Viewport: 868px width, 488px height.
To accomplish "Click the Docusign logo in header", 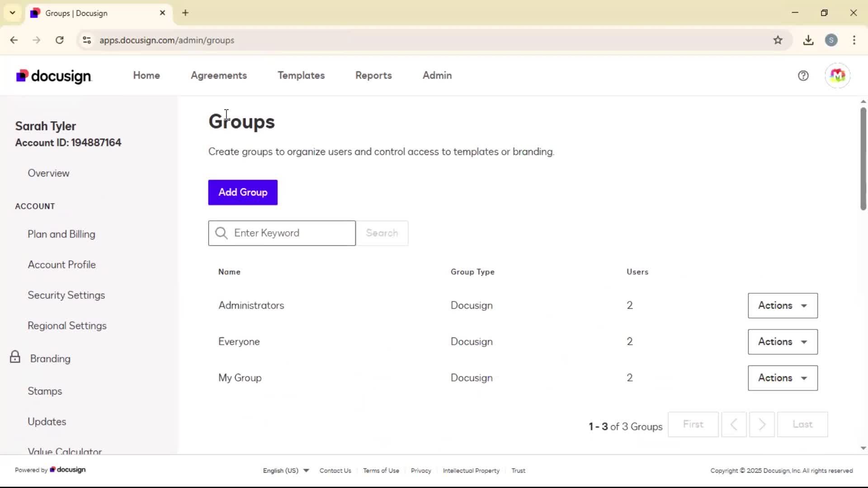I will [x=54, y=76].
